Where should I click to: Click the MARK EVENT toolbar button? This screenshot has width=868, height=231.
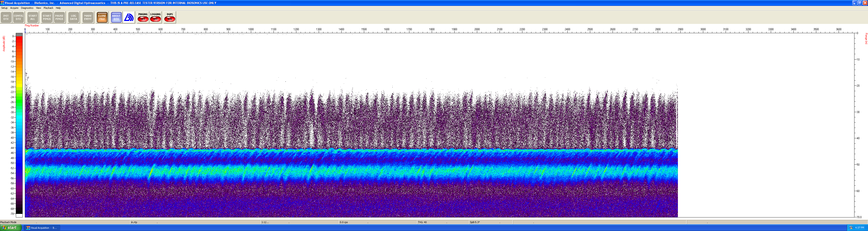pyautogui.click(x=88, y=18)
